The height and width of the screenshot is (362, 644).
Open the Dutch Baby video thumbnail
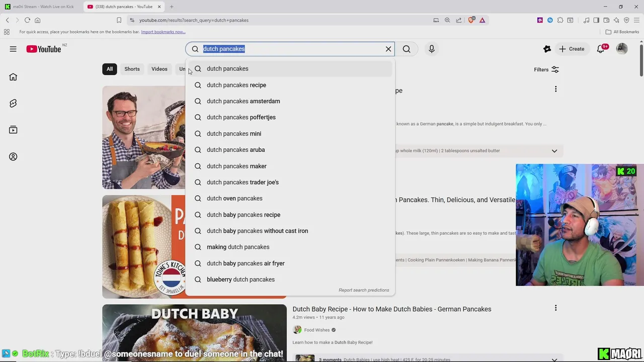coord(194,333)
